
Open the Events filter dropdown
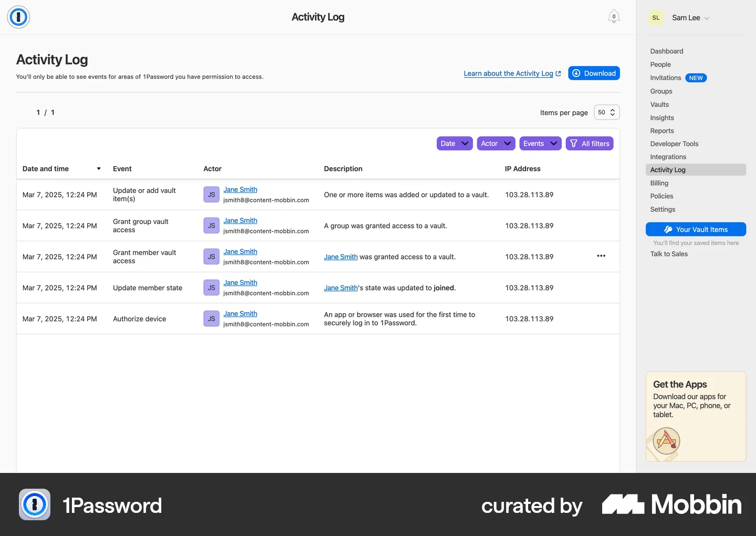540,143
